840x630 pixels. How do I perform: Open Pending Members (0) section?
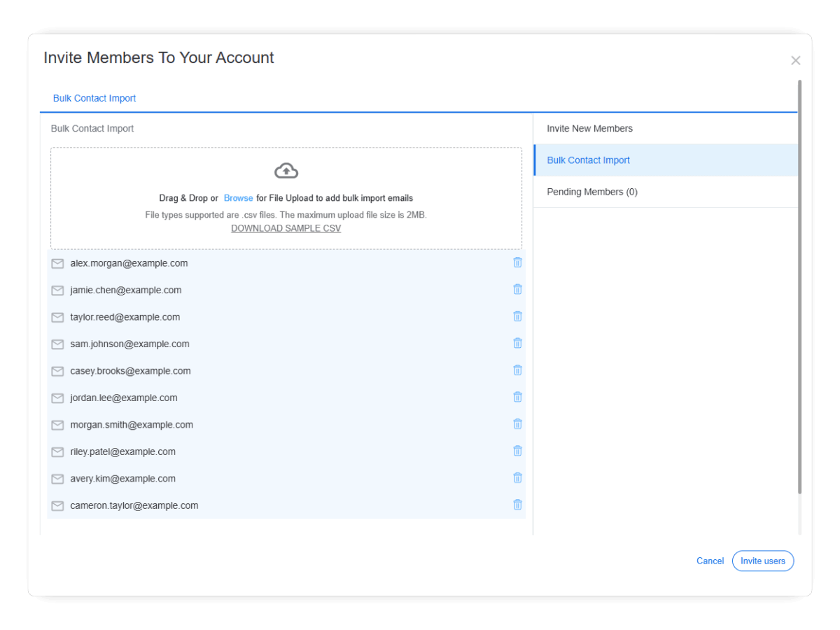(666, 192)
